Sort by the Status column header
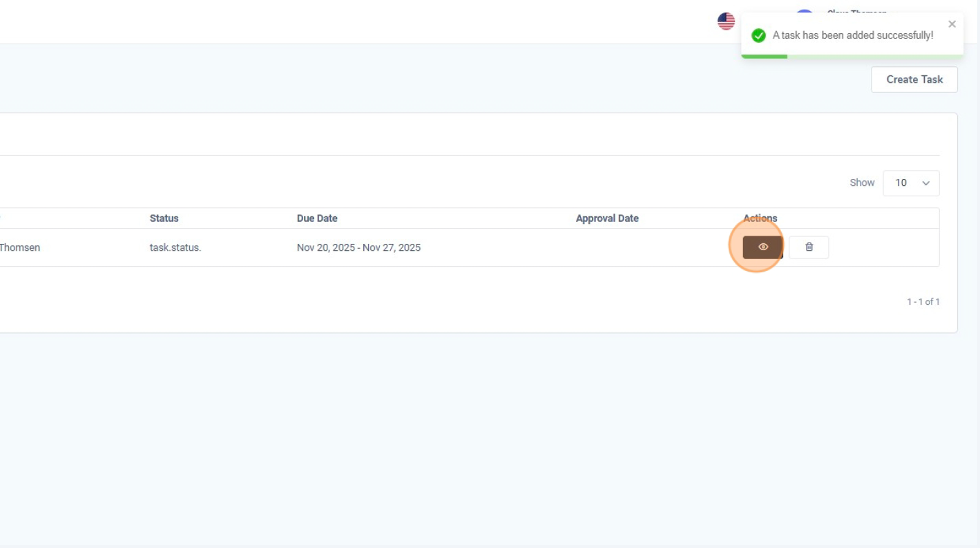The image size is (980, 548). tap(164, 218)
